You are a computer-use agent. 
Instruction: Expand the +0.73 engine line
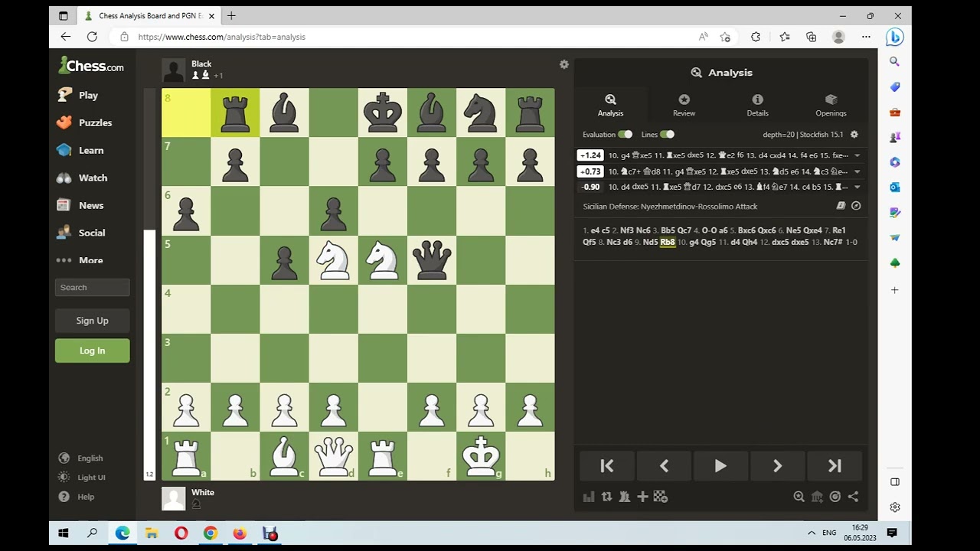click(857, 171)
